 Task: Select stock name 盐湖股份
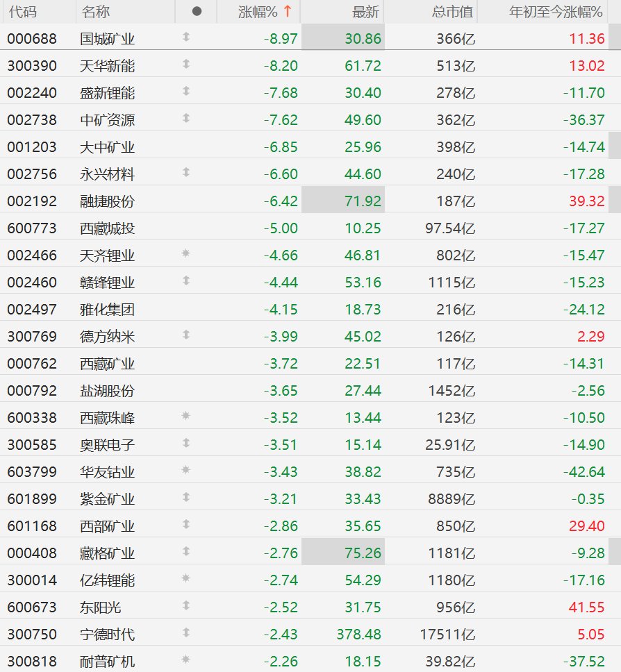click(x=107, y=391)
